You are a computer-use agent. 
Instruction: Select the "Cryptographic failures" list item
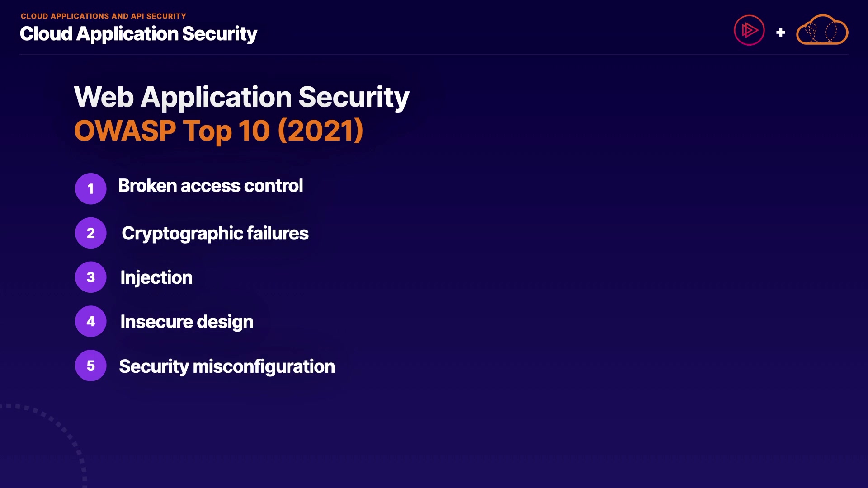215,234
